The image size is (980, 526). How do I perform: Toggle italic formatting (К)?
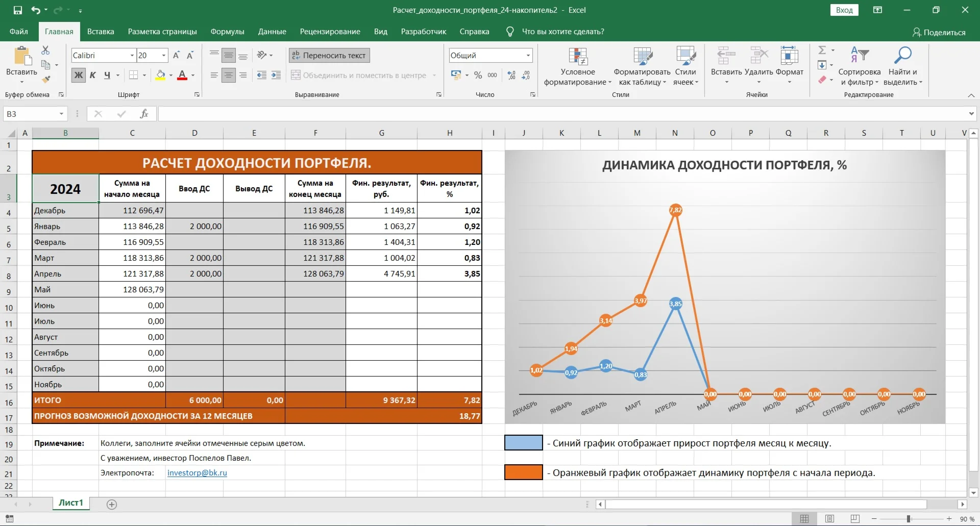coord(93,75)
